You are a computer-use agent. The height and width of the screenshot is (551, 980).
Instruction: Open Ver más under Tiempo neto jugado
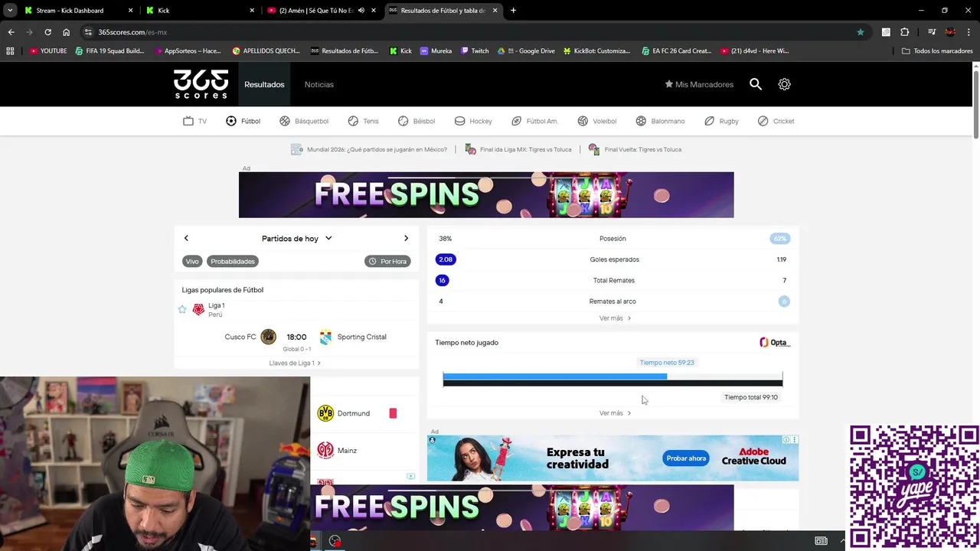point(615,413)
